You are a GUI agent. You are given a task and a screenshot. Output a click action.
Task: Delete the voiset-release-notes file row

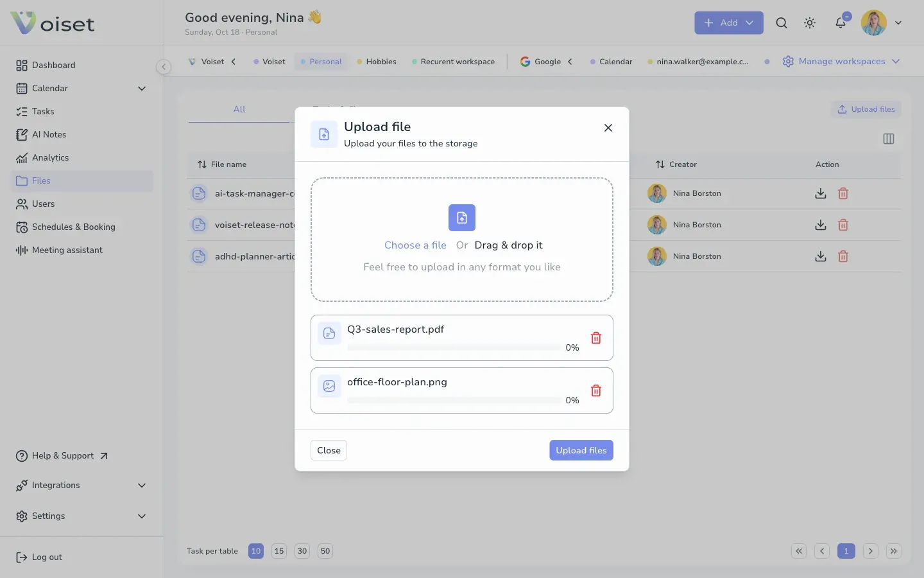click(843, 225)
